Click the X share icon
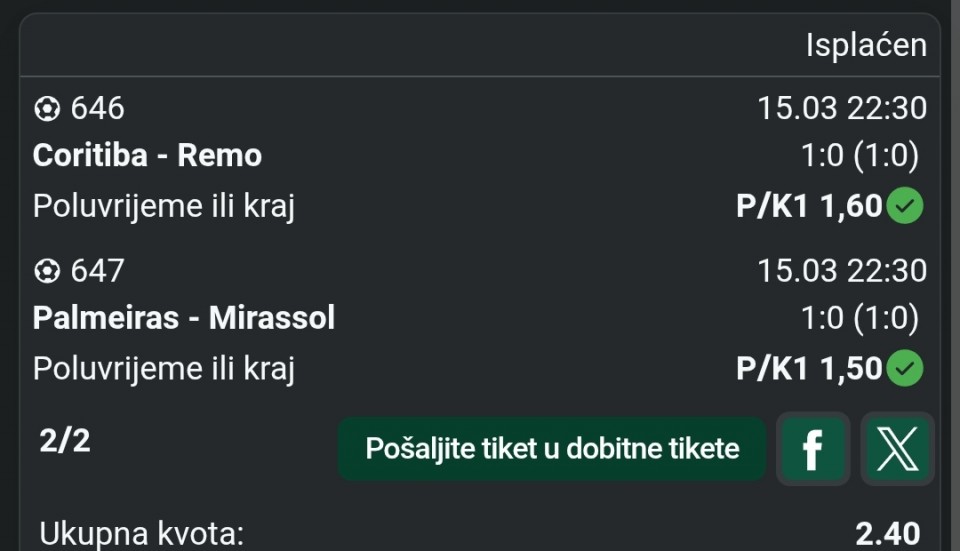The width and height of the screenshot is (960, 551). [897, 448]
